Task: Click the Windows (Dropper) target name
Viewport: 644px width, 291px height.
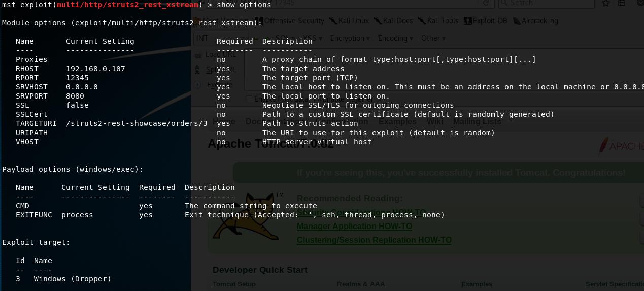Action: pyautogui.click(x=73, y=279)
